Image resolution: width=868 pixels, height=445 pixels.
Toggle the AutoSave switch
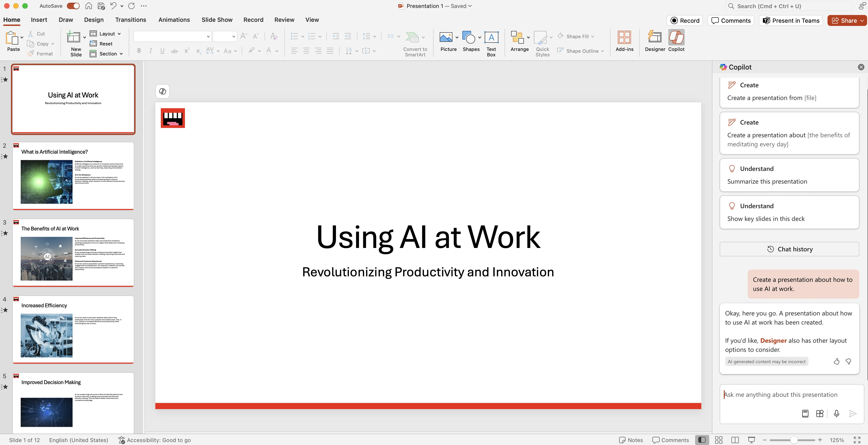[x=73, y=6]
